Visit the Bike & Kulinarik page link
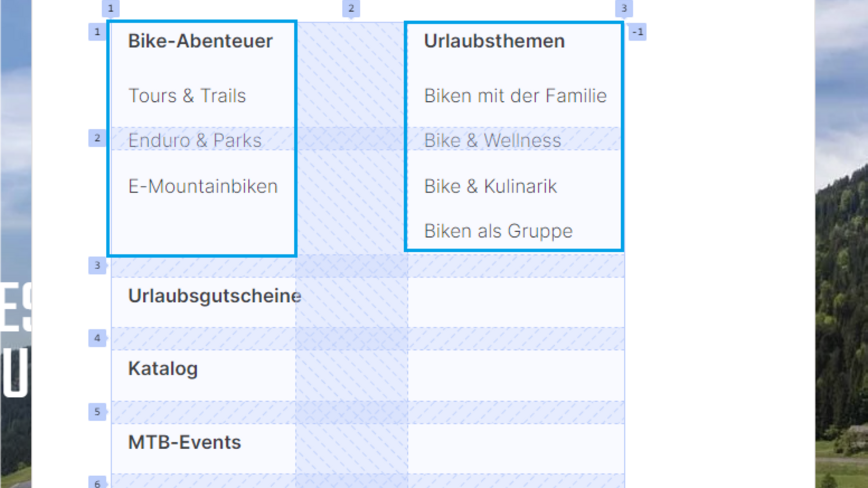This screenshot has width=868, height=488. pos(490,186)
